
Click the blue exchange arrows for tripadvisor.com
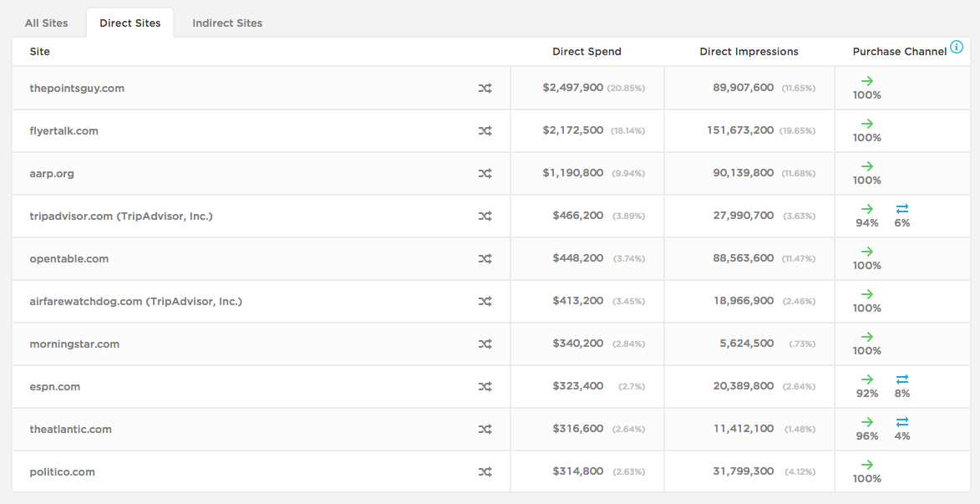click(901, 209)
